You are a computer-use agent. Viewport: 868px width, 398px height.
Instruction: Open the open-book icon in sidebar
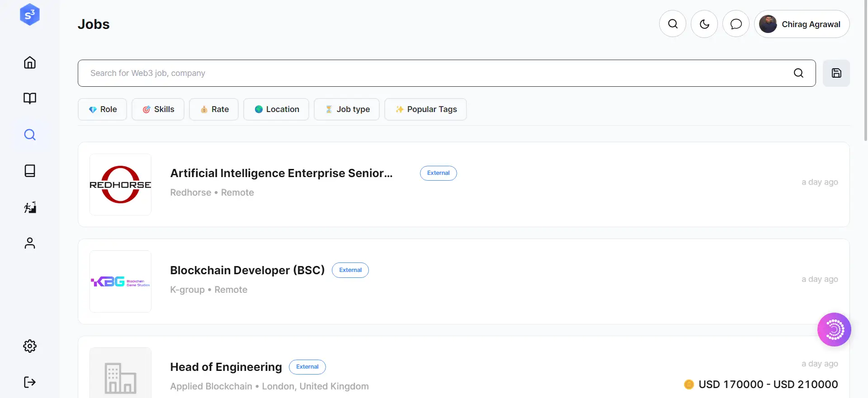[x=30, y=98]
